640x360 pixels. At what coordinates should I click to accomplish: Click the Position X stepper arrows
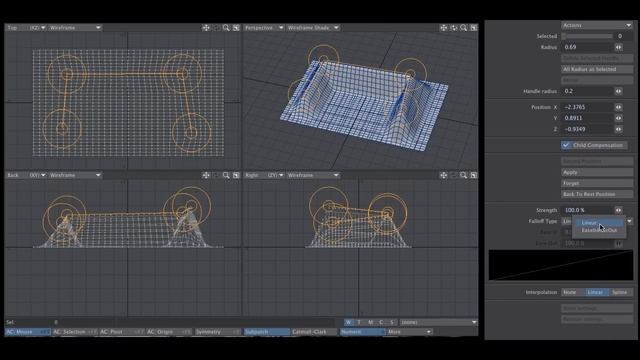point(619,107)
